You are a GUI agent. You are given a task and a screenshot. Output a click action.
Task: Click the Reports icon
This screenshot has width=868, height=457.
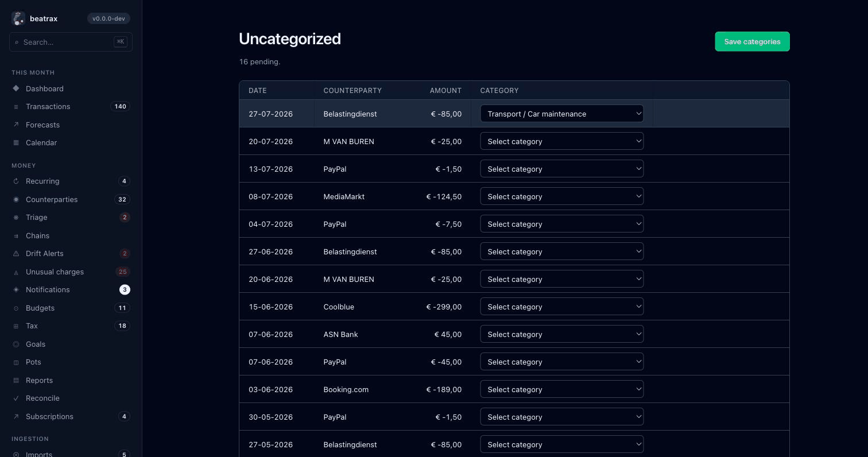click(16, 381)
